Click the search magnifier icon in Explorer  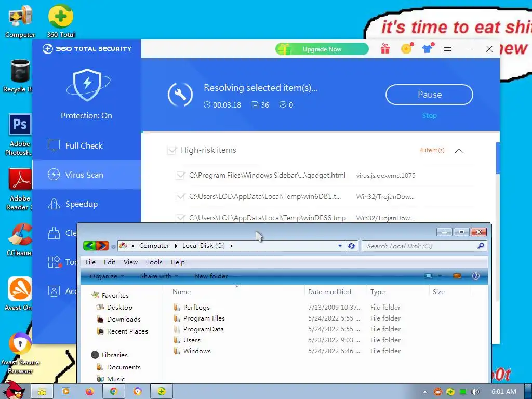point(481,246)
